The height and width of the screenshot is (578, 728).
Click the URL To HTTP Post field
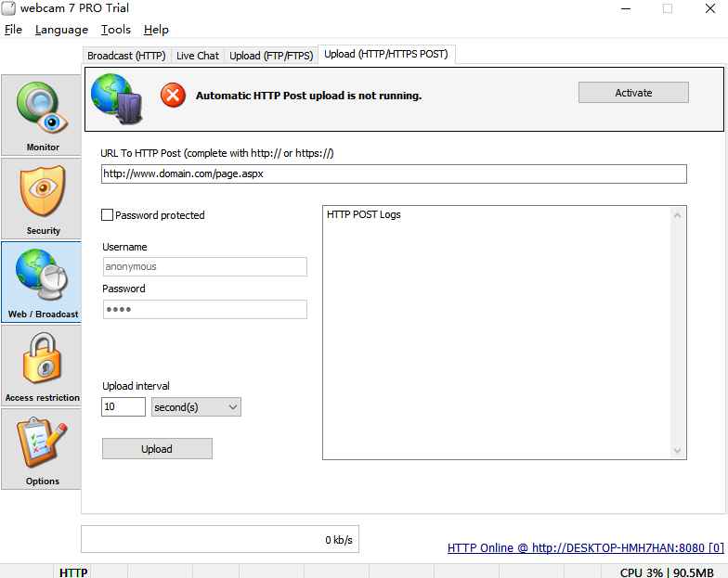pyautogui.click(x=394, y=174)
